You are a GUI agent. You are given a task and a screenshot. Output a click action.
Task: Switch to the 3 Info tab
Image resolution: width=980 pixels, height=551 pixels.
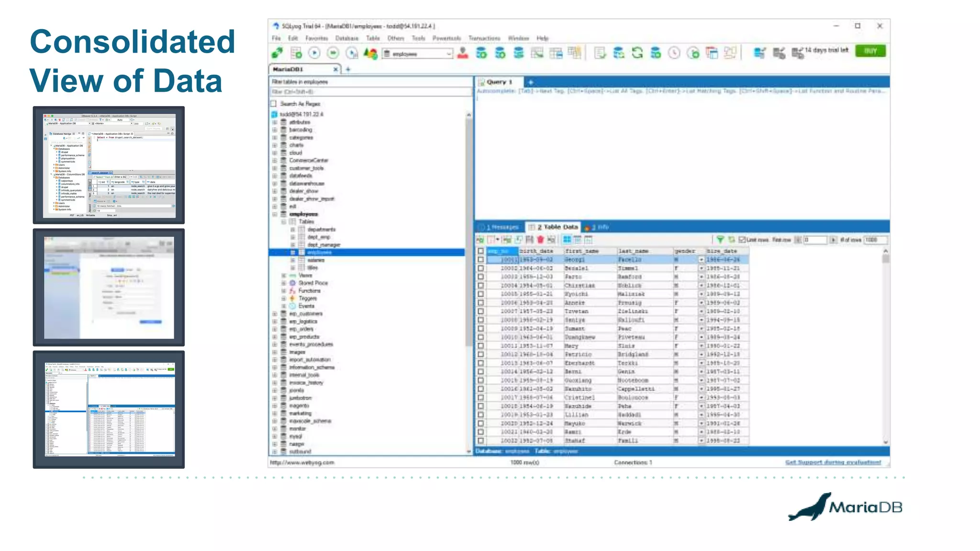pos(597,227)
